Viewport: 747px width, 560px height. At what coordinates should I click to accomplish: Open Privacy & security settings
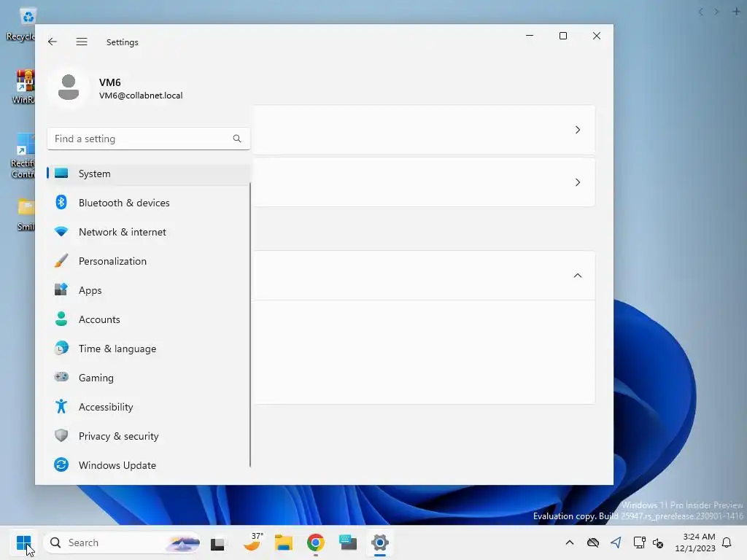[x=149, y=436]
